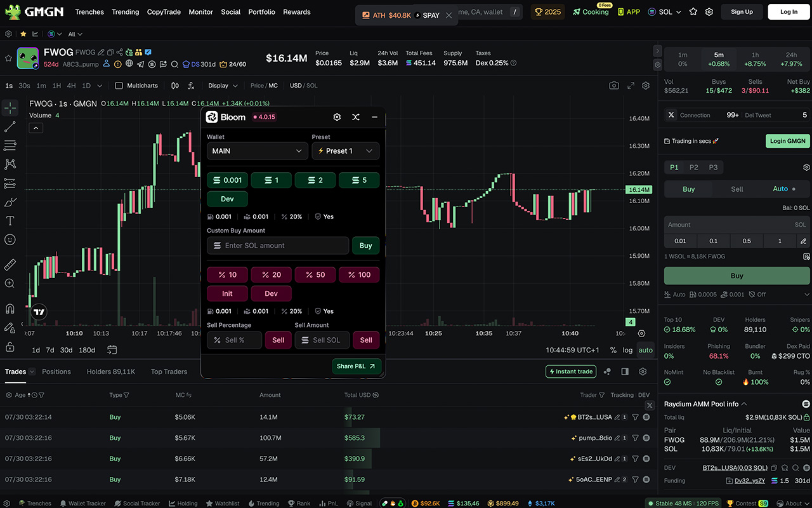Open Bloom panel settings gear
The image size is (812, 508).
click(x=337, y=117)
